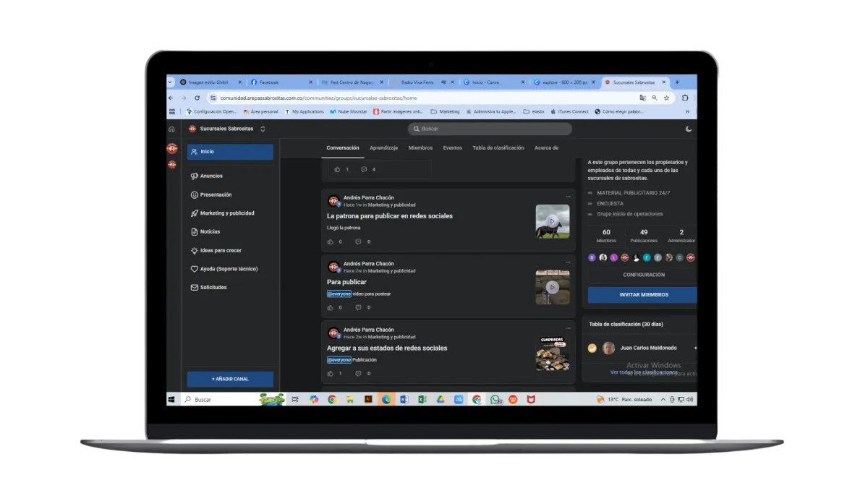Open the Grupo inicio de operaciones link

(629, 214)
